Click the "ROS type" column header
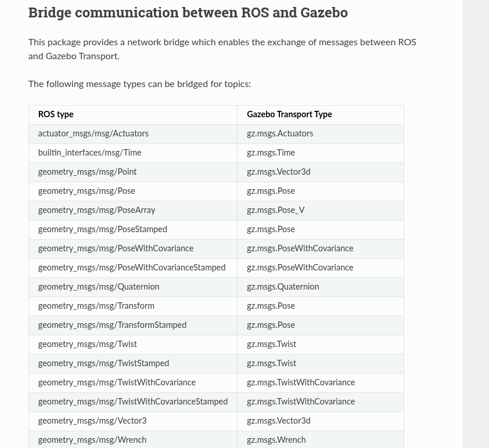The width and height of the screenshot is (489, 448). 56,114
